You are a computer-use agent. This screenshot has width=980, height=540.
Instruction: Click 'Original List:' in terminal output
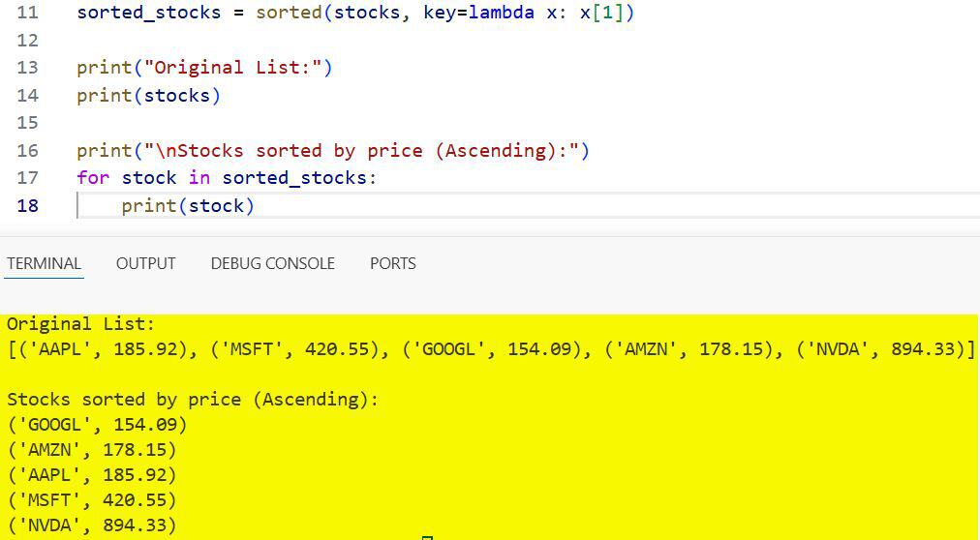tap(80, 324)
